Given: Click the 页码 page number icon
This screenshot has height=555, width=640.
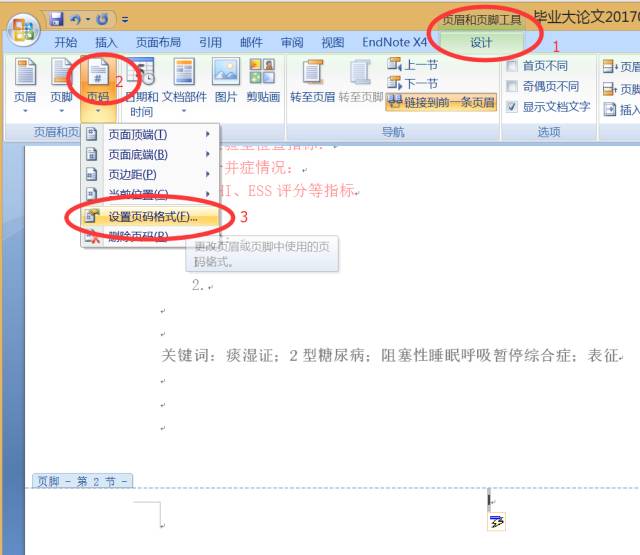Looking at the screenshot, I should point(98,73).
